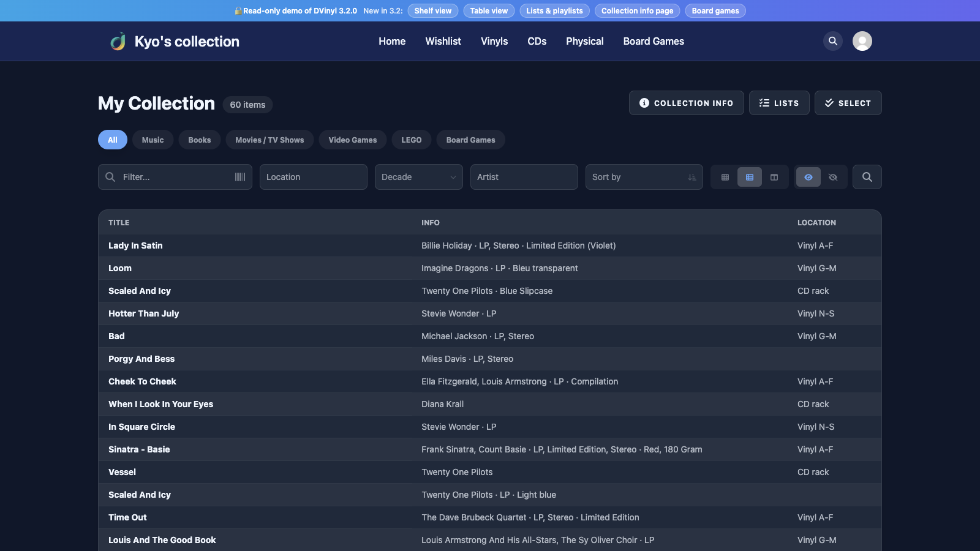Open the Location filter combo box
Image resolution: width=980 pixels, height=551 pixels.
click(x=314, y=177)
